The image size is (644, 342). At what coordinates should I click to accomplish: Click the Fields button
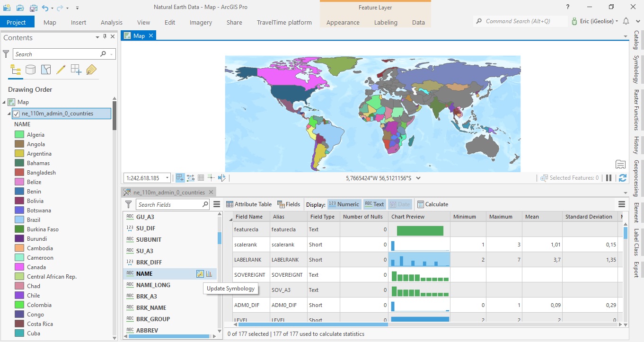tap(289, 204)
